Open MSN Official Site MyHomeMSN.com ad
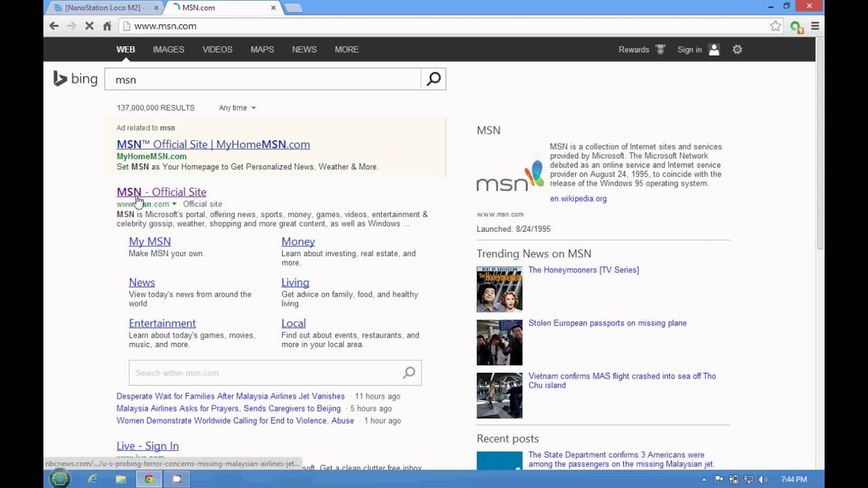868x488 pixels. pyautogui.click(x=213, y=144)
